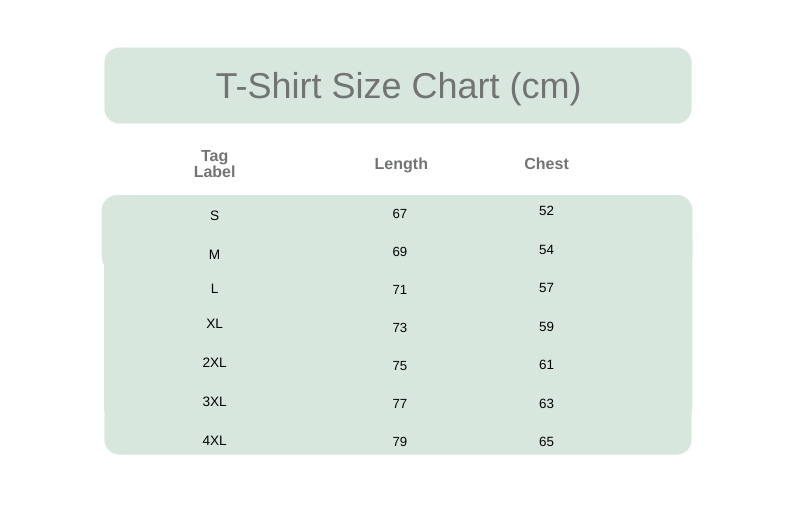This screenshot has width=797, height=512.
Task: Click the XL size label
Action: [x=214, y=323]
